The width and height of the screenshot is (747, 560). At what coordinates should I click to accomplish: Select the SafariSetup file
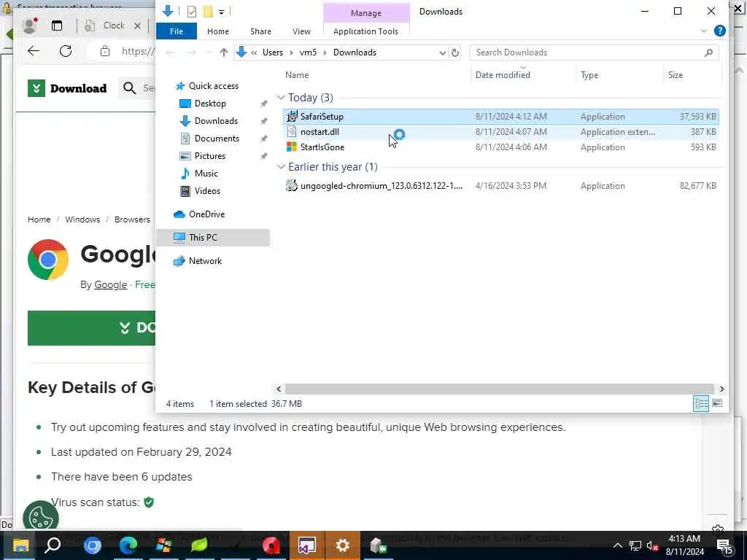point(500,117)
